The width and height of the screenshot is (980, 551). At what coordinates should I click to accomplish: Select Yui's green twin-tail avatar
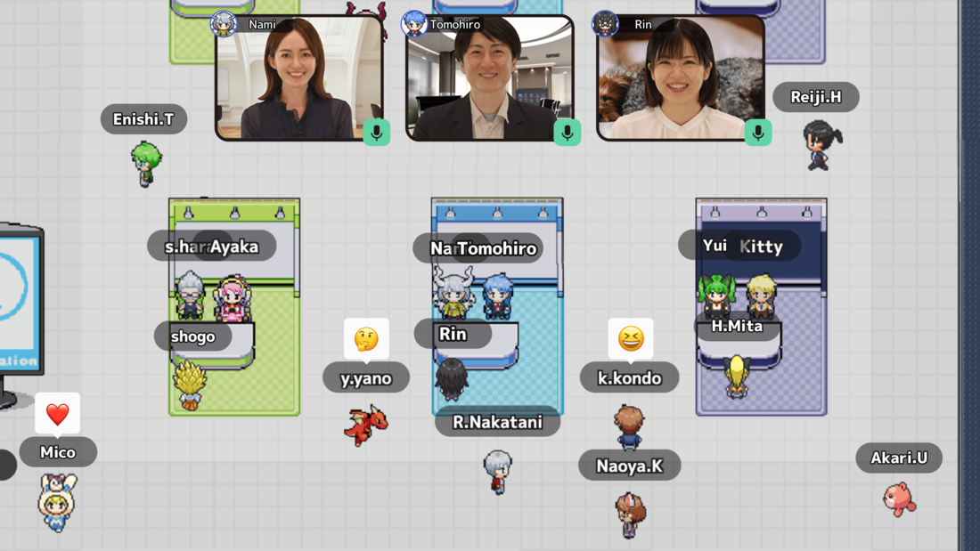pyautogui.click(x=716, y=296)
